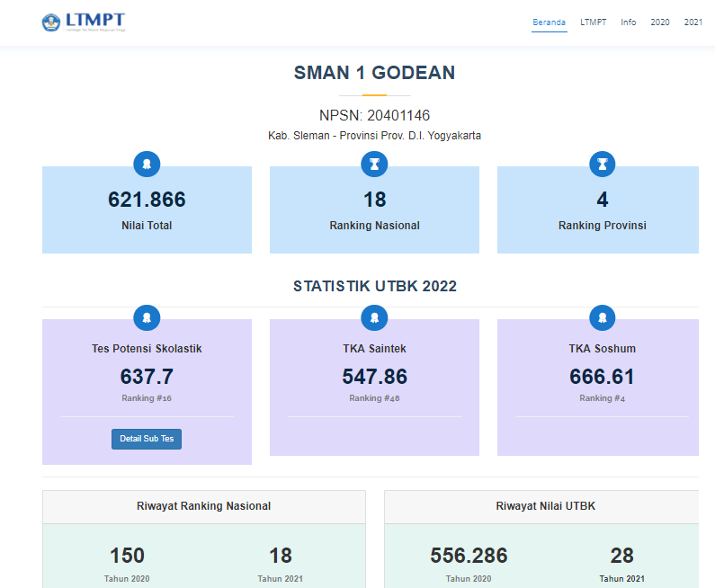The image size is (715, 588).
Task: Click the Ranking #48 text
Action: pos(374,398)
